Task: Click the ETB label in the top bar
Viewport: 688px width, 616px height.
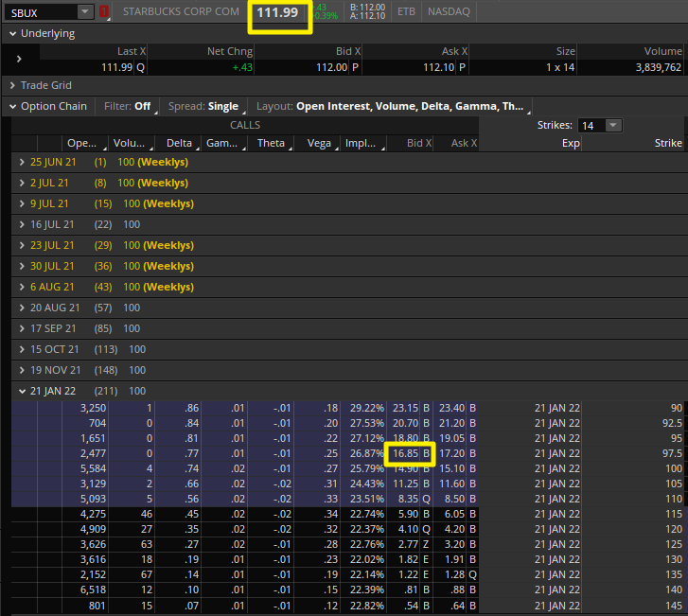Action: 406,12
